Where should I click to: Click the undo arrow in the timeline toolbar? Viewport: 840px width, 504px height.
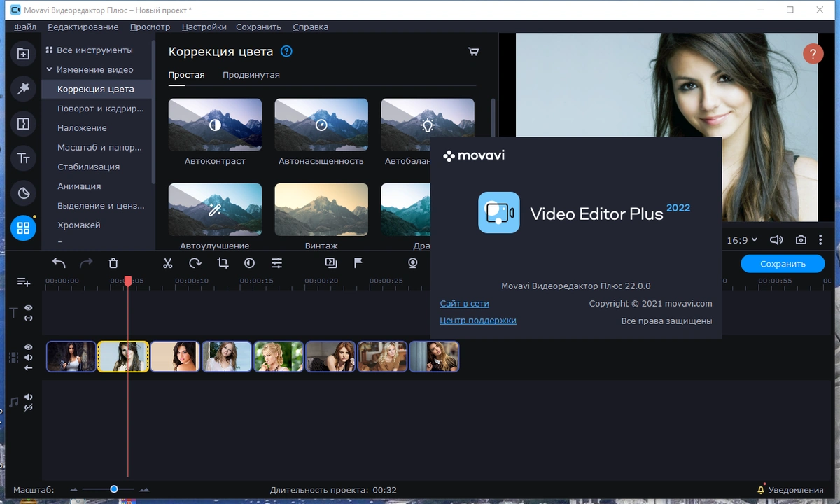click(x=59, y=263)
